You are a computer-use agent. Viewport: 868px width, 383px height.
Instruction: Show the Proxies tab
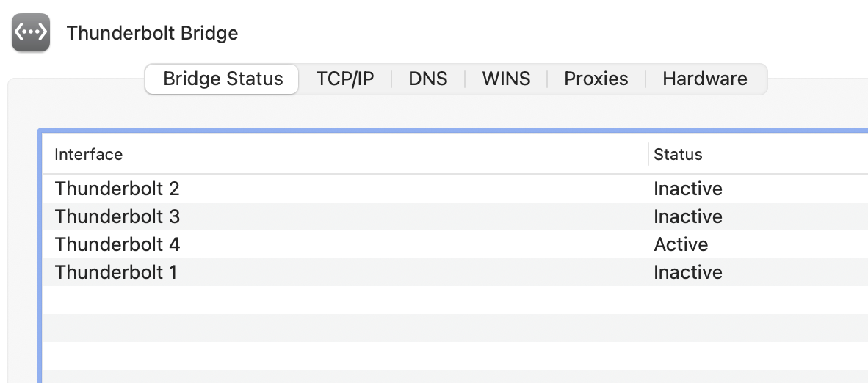click(x=596, y=79)
